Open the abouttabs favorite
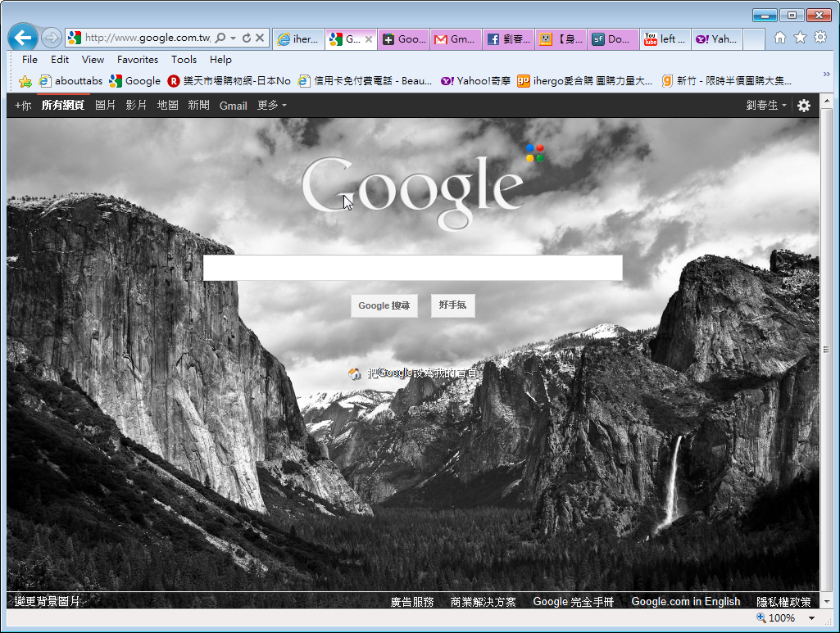 click(x=70, y=81)
